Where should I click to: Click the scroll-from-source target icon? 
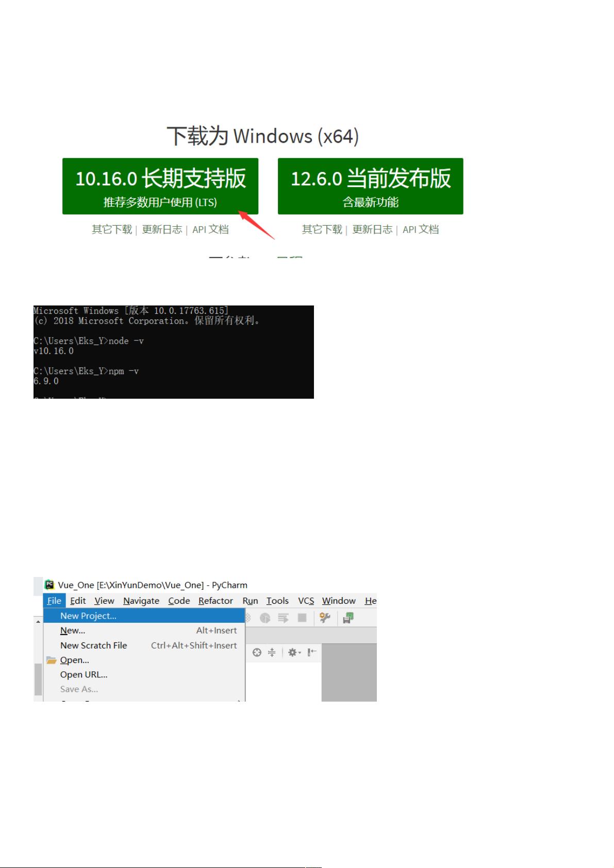(257, 652)
